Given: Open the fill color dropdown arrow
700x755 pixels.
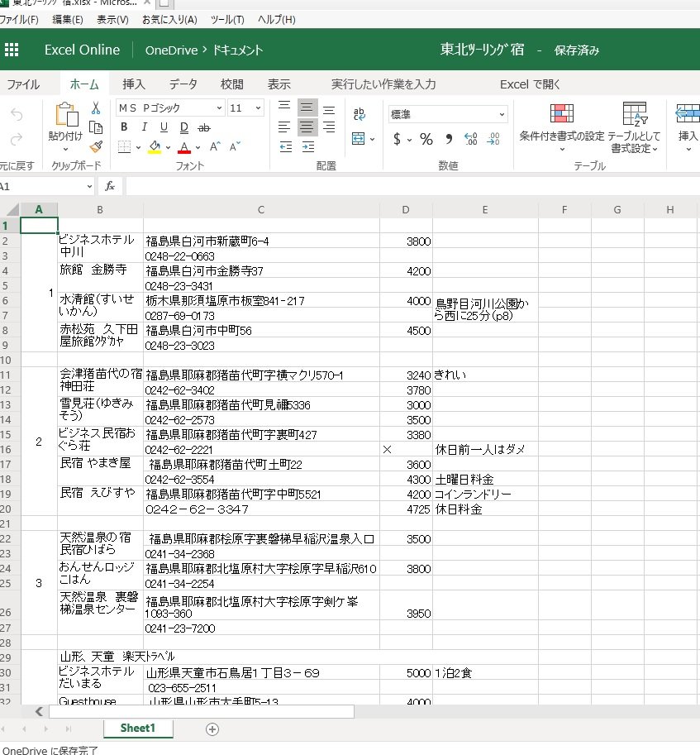Looking at the screenshot, I should coord(168,147).
